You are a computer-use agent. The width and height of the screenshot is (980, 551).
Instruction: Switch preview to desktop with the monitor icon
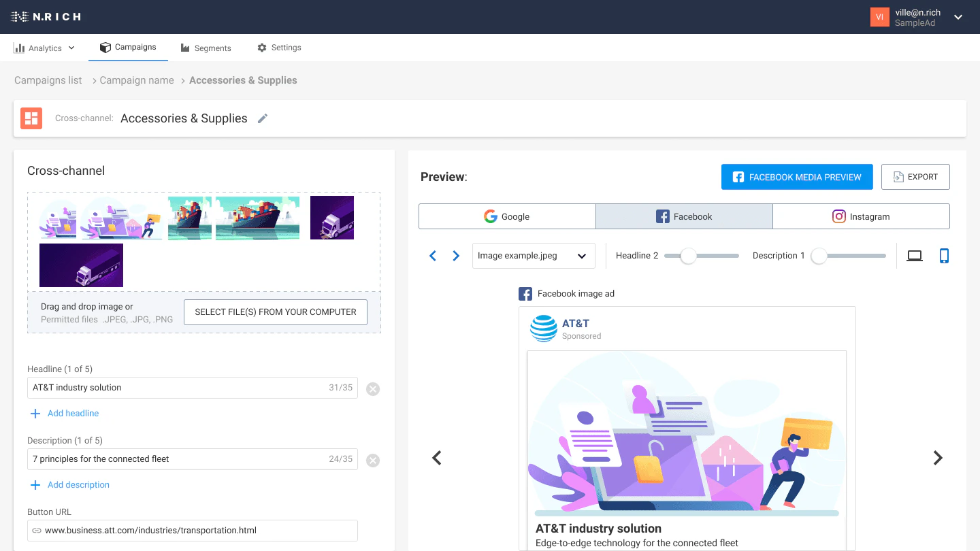coord(915,255)
